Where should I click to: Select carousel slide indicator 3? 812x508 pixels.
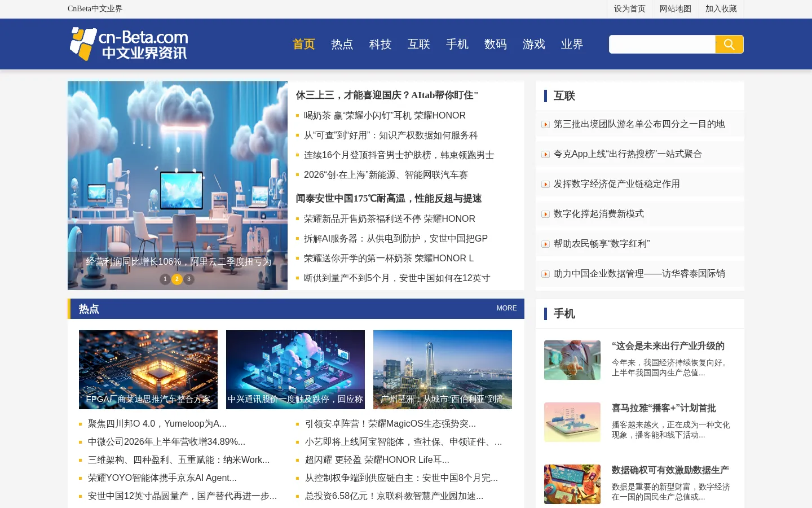coord(189,279)
